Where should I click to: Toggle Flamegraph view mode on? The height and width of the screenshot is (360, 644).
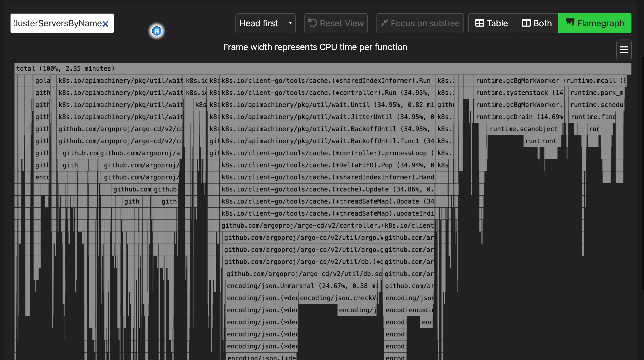(595, 23)
